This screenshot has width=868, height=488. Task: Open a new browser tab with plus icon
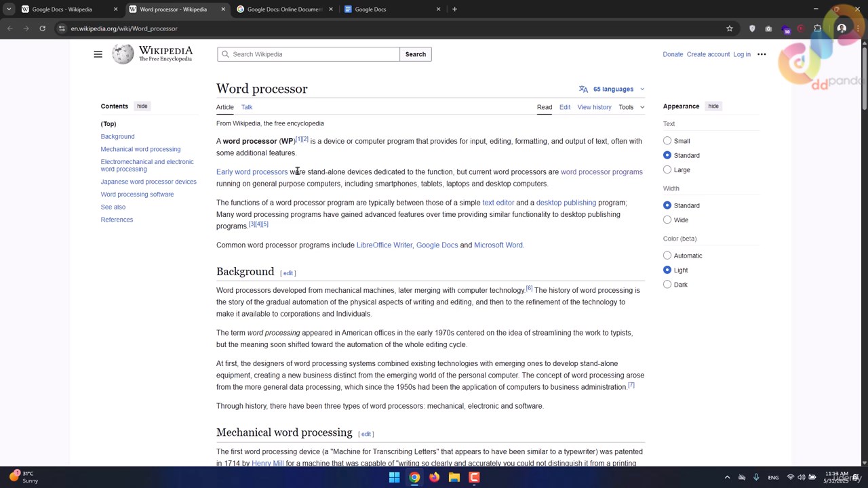[x=454, y=9]
